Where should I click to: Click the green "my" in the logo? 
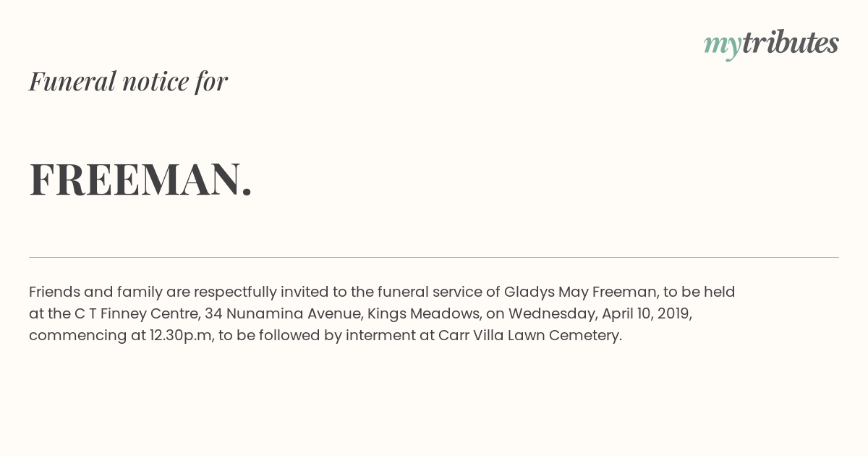click(x=723, y=46)
